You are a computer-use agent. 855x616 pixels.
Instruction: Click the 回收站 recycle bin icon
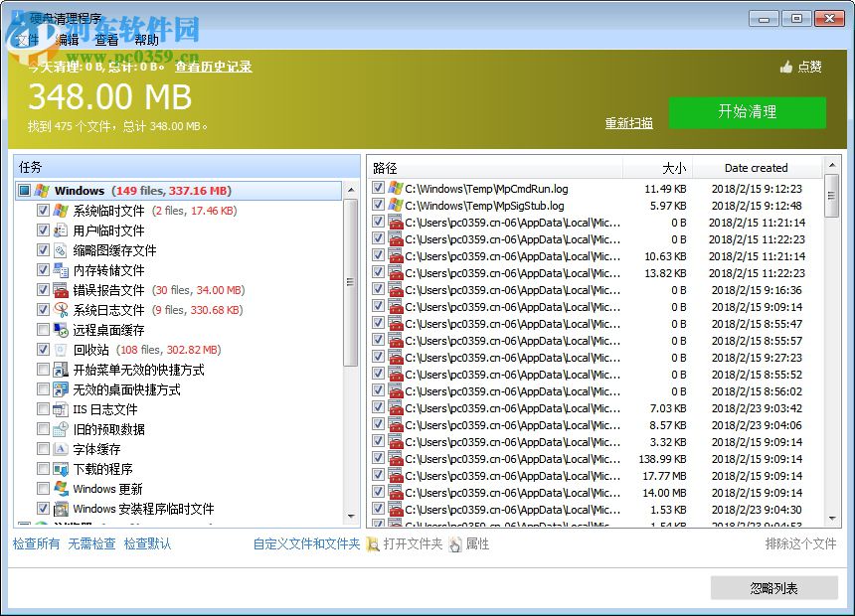click(x=60, y=349)
